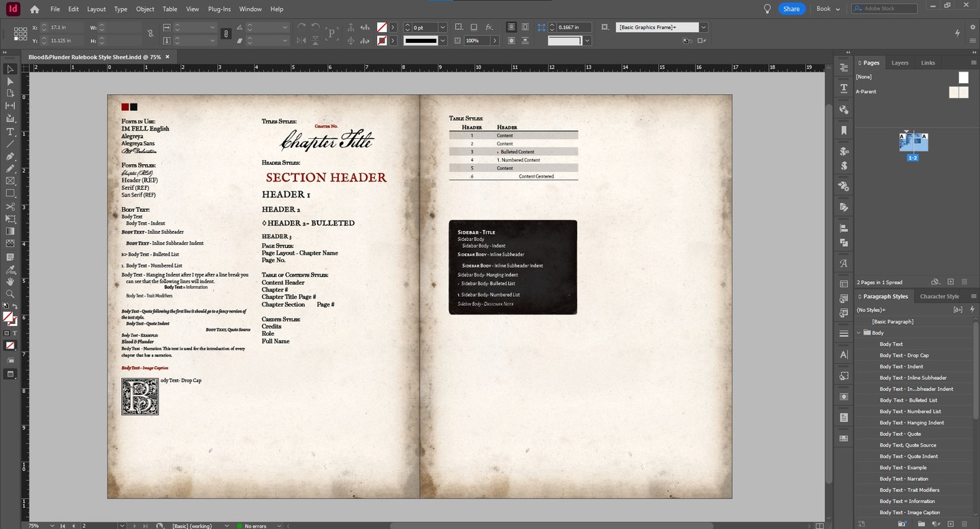Pick the Line tool

click(10, 144)
